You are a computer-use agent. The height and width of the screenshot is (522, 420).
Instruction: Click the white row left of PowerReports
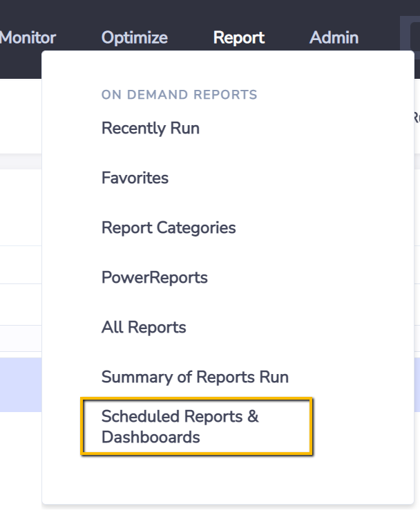click(21, 265)
